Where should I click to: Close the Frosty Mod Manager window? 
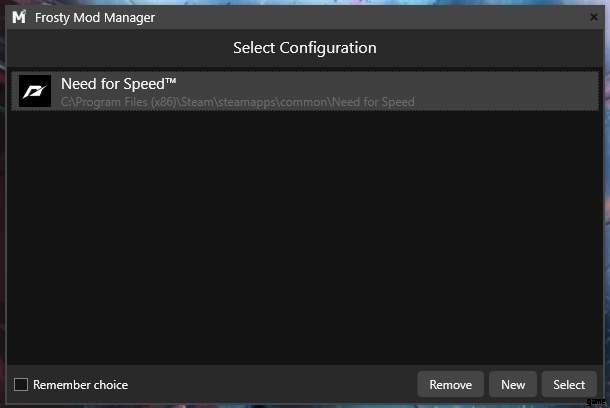[x=594, y=17]
